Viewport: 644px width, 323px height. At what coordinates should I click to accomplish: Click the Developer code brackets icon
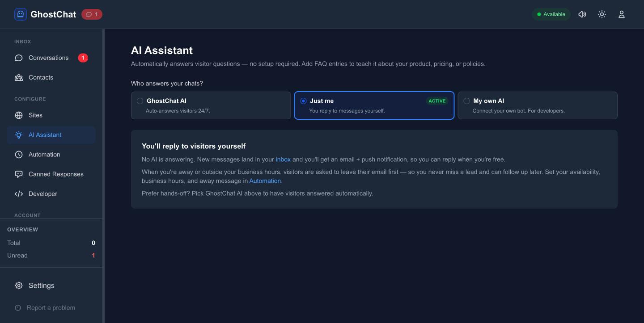click(x=19, y=194)
